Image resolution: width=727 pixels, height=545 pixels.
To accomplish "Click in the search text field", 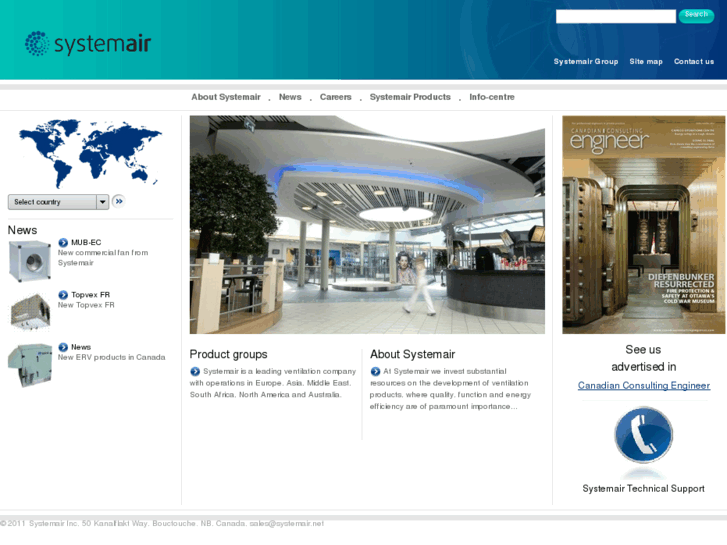I will (x=616, y=16).
